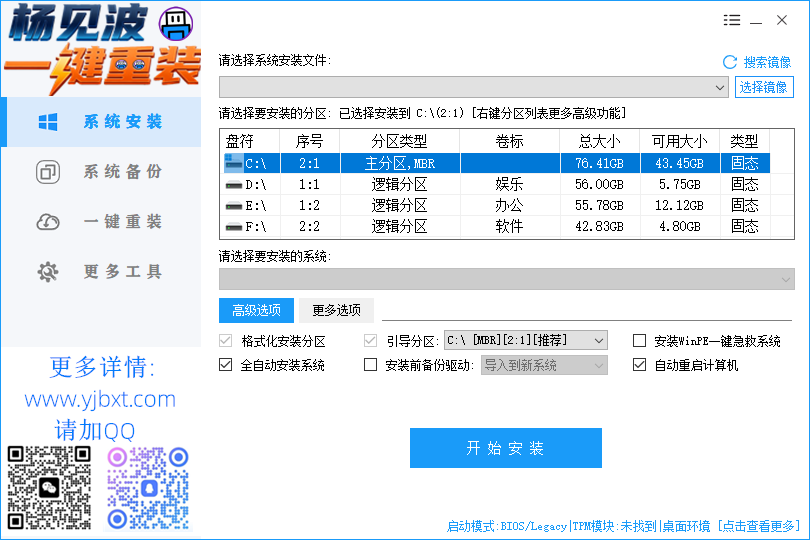
Task: Close the installer window
Action: point(782,20)
